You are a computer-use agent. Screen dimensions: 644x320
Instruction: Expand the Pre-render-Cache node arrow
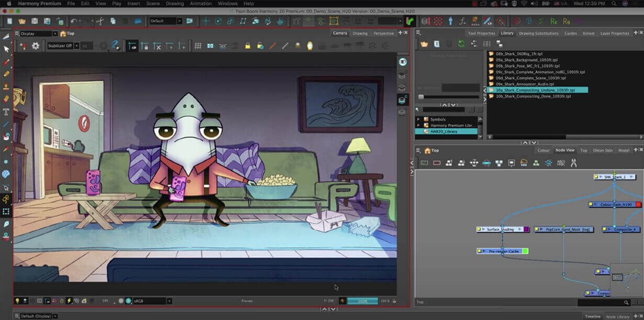pos(484,251)
